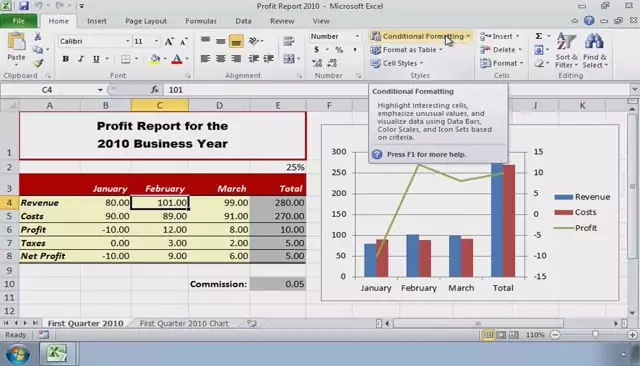Click the Decrease Font Size icon
The image size is (640, 366).
[x=183, y=41]
